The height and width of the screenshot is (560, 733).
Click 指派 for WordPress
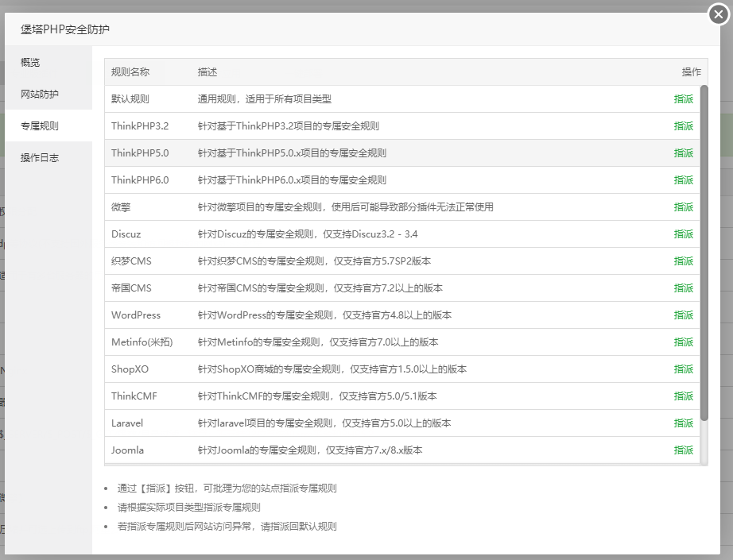(684, 315)
